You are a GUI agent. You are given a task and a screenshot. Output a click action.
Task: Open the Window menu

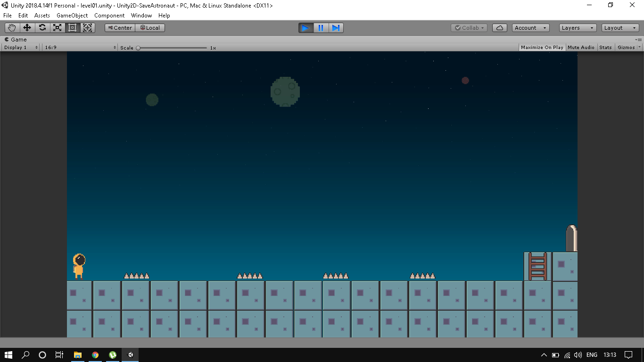141,16
